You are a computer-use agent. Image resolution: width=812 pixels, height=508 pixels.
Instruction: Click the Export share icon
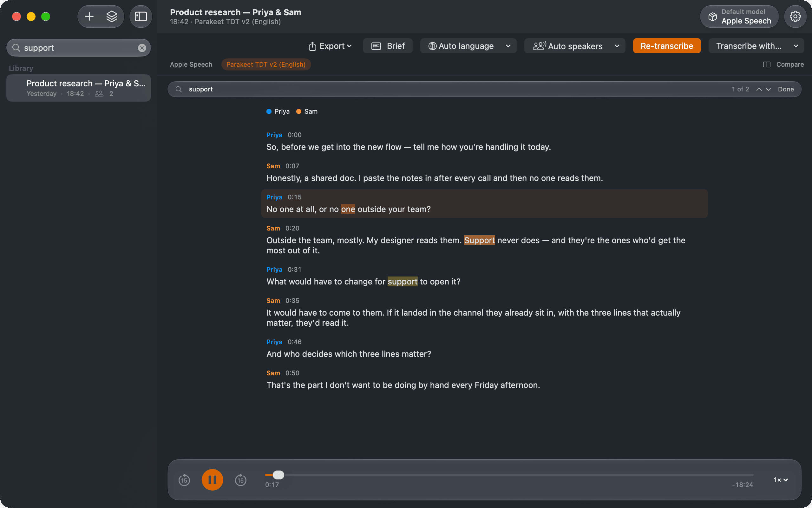(x=312, y=46)
